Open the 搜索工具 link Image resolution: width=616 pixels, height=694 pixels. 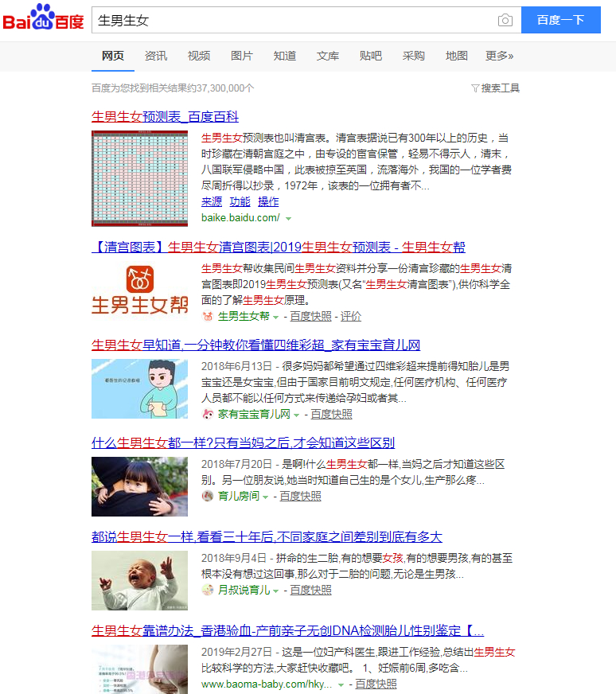pos(500,88)
